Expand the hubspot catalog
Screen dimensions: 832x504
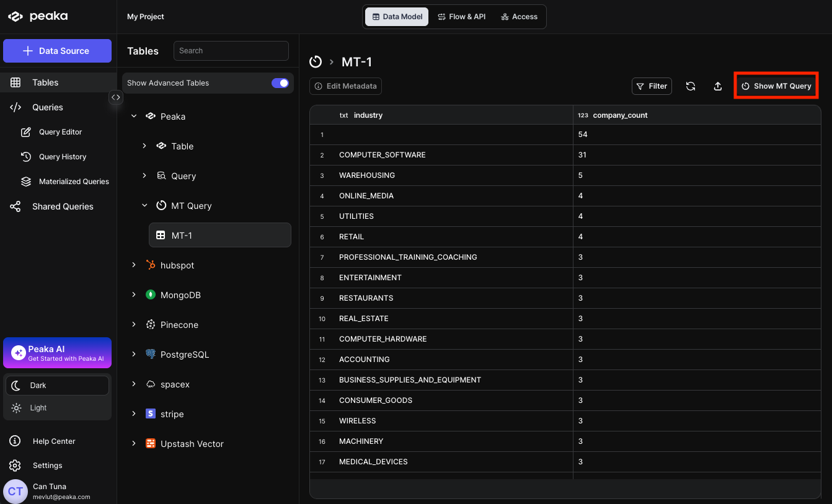click(x=134, y=265)
